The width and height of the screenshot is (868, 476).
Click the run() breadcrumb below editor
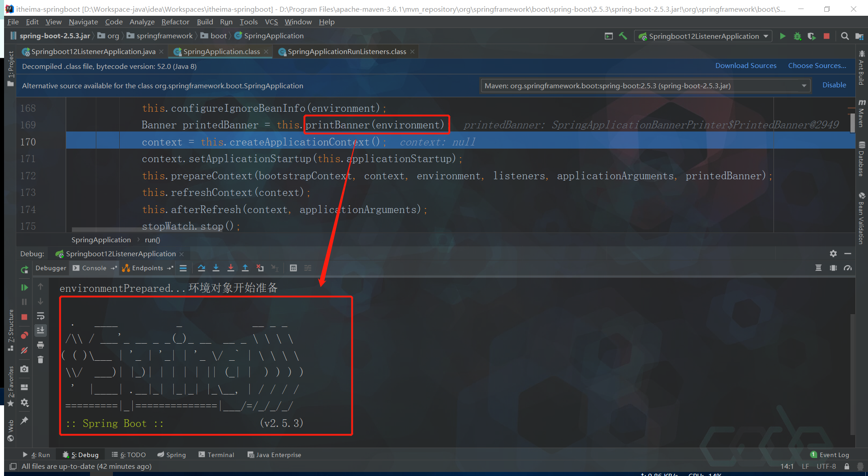(x=152, y=240)
